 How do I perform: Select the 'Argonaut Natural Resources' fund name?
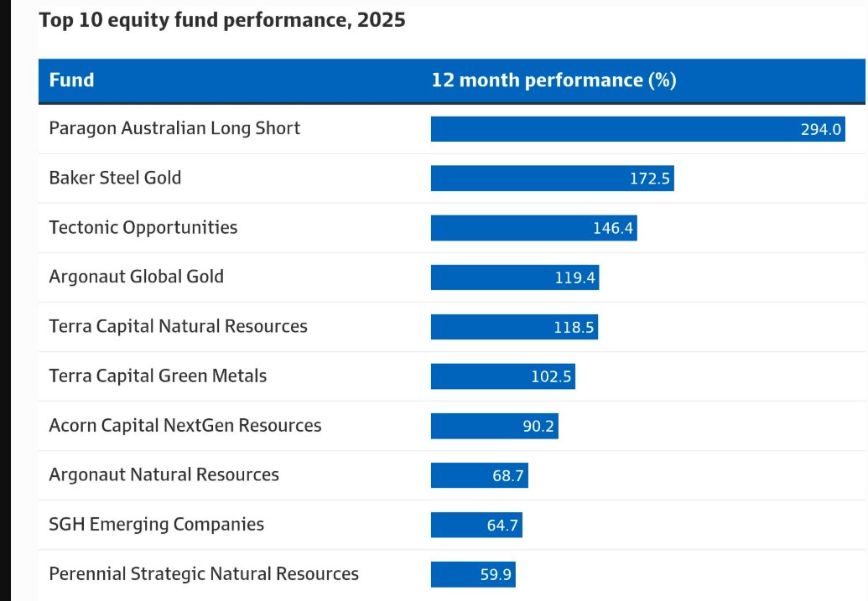coord(164,474)
